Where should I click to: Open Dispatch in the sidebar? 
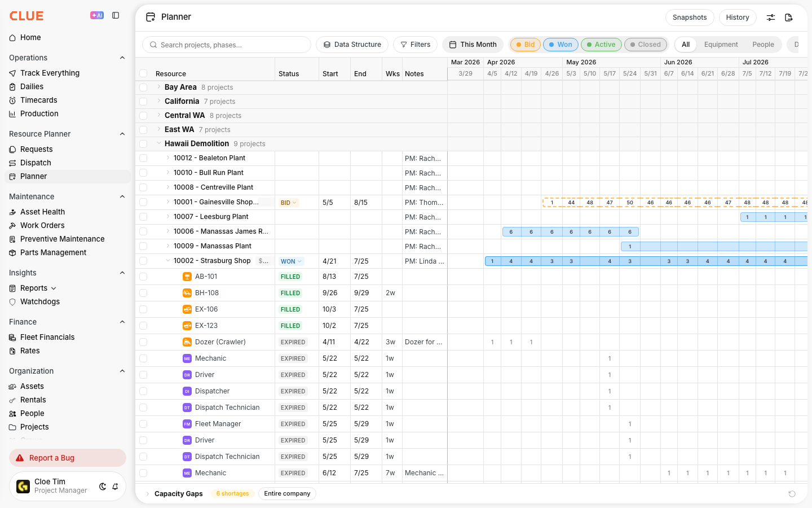click(x=36, y=163)
